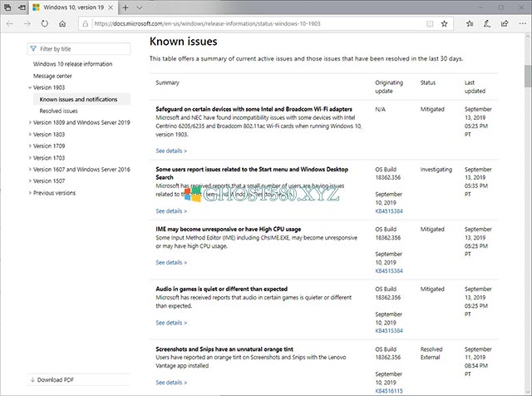Open See details for the Safeguard Wi-Fi issue
This screenshot has height=396, width=532.
(x=171, y=151)
